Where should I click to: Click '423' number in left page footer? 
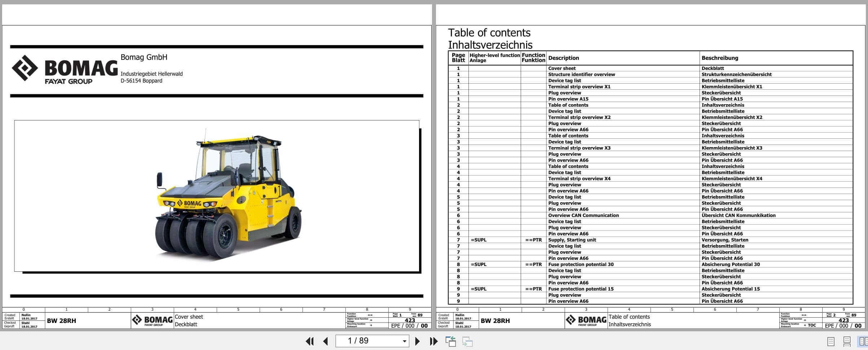click(x=410, y=320)
